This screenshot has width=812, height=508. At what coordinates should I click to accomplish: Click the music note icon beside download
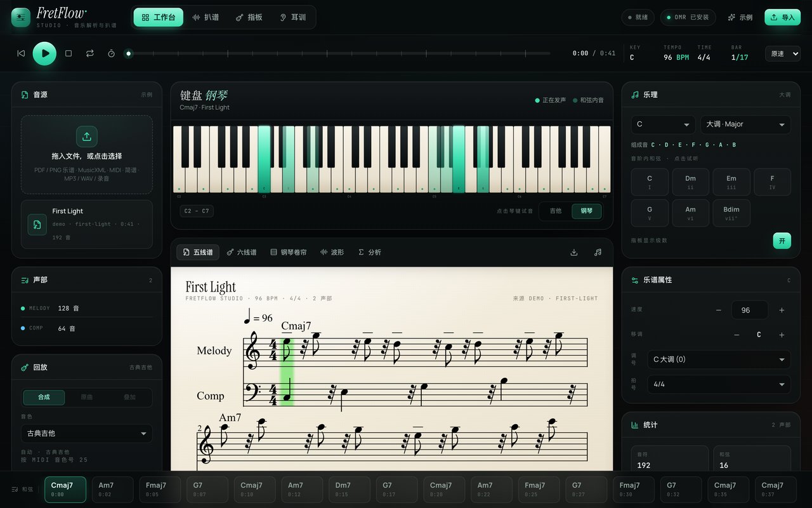coord(598,252)
